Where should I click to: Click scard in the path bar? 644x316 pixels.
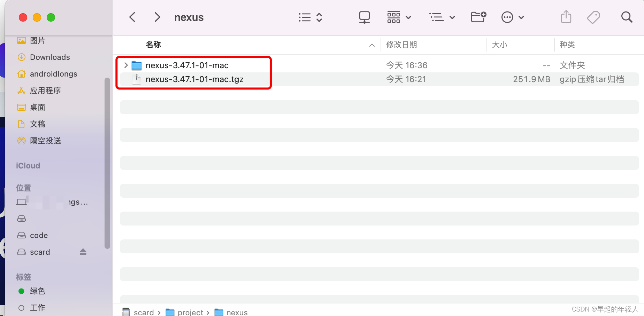coord(144,312)
